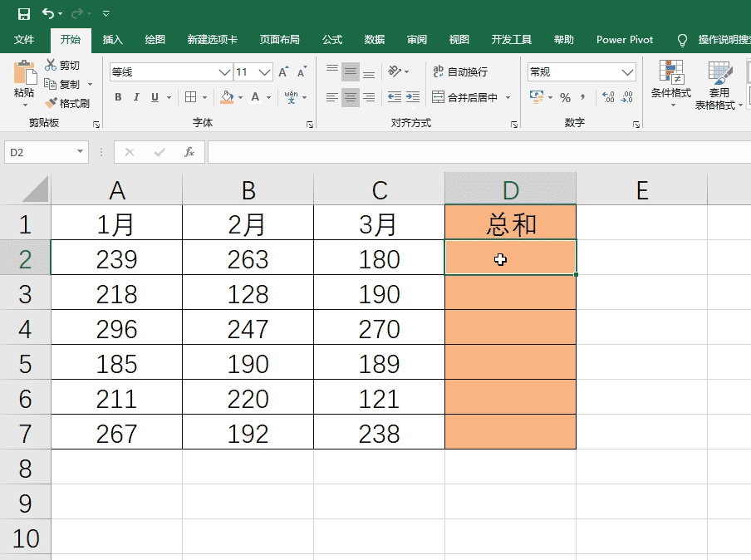Open the Power Pivot tab
The image size is (751, 560).
625,40
